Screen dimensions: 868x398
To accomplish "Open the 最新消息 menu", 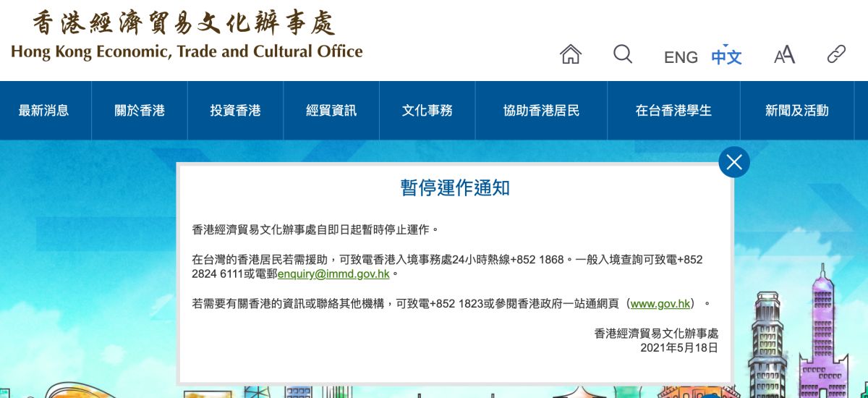I will 44,111.
